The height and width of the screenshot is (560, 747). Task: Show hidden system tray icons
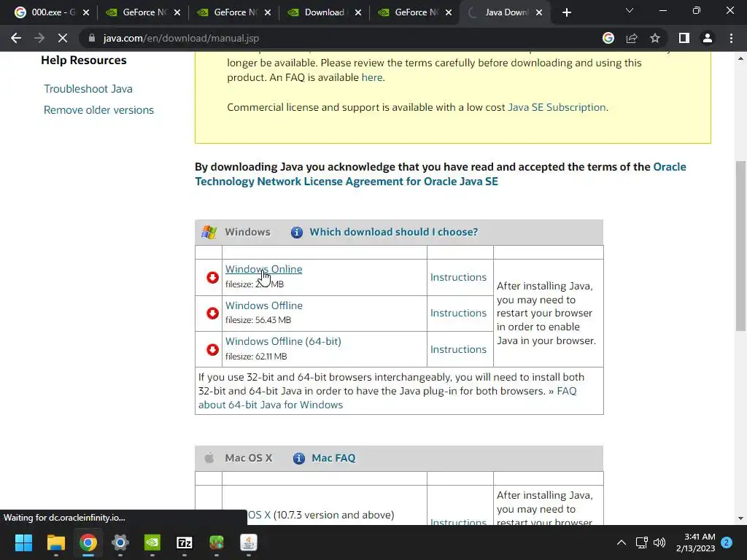tap(622, 542)
